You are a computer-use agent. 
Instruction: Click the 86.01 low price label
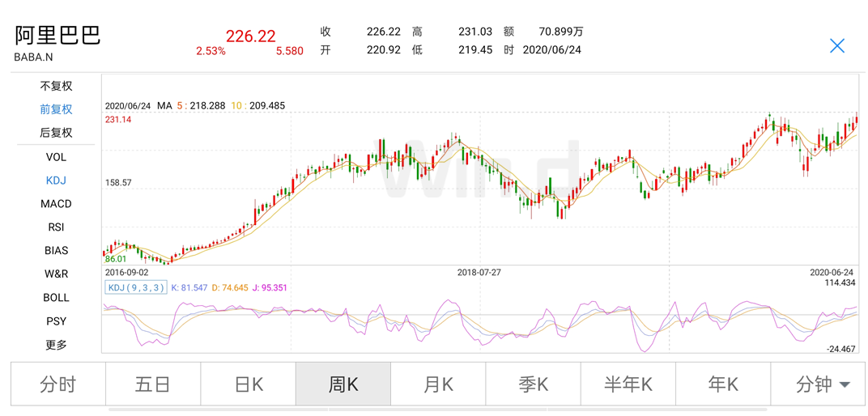coord(116,258)
